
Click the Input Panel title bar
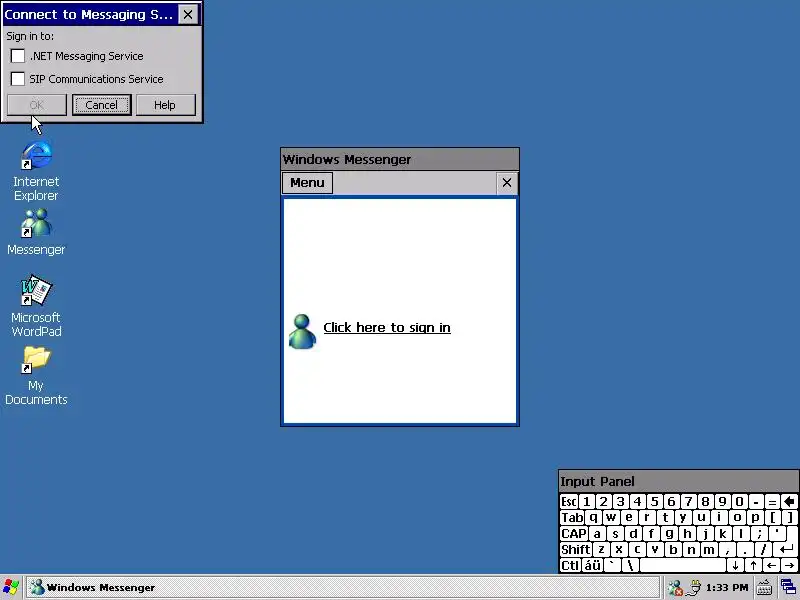(x=679, y=481)
